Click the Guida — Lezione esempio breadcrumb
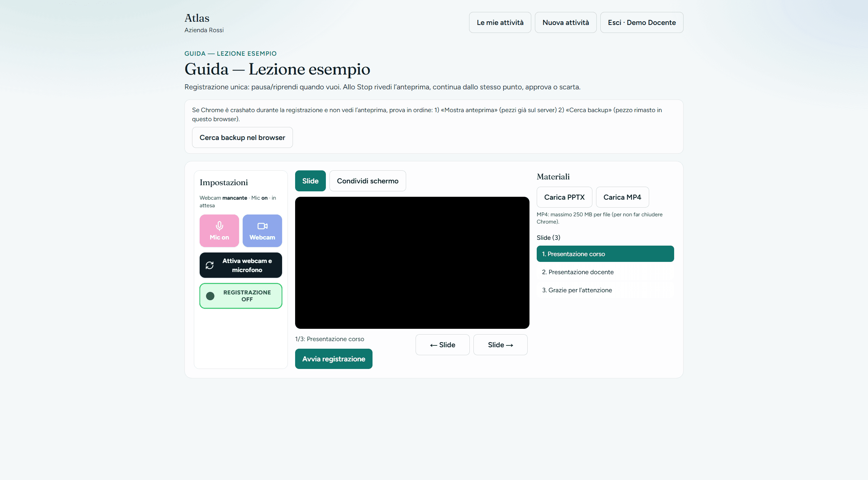The width and height of the screenshot is (868, 480). [x=230, y=54]
